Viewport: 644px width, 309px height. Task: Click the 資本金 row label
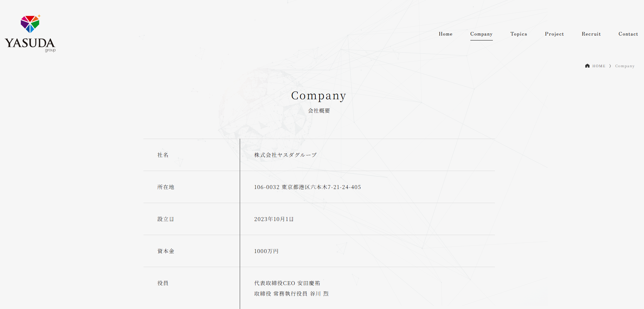(x=166, y=251)
